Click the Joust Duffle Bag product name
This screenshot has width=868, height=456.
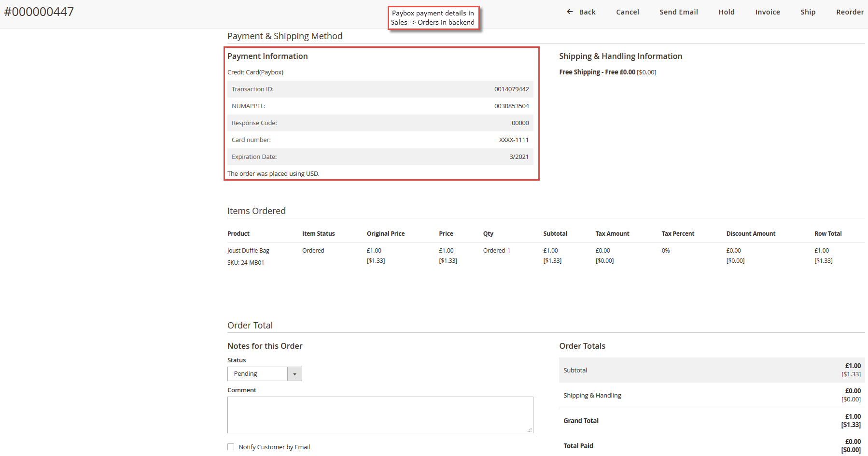tap(248, 250)
